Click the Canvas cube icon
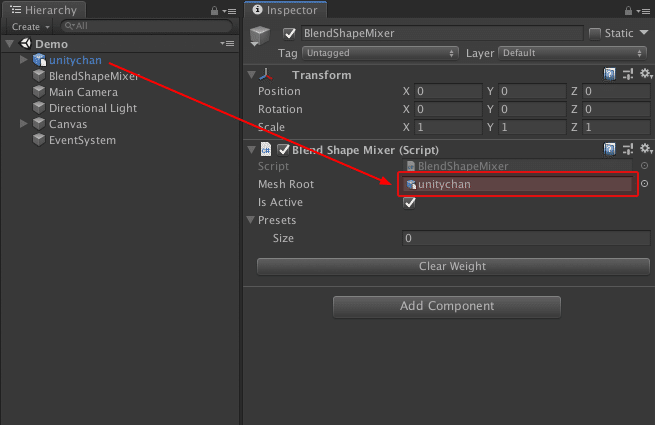Viewport: 655px width, 425px height. [x=39, y=124]
